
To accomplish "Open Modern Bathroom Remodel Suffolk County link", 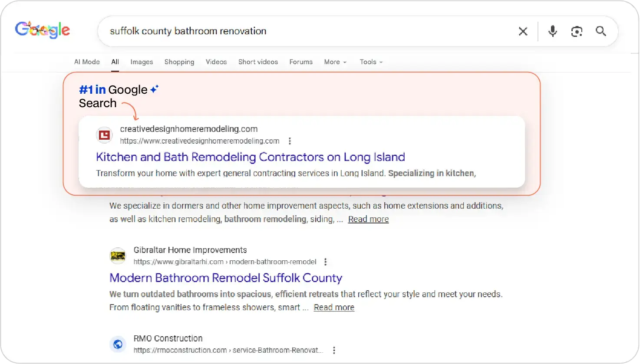I will 226,278.
